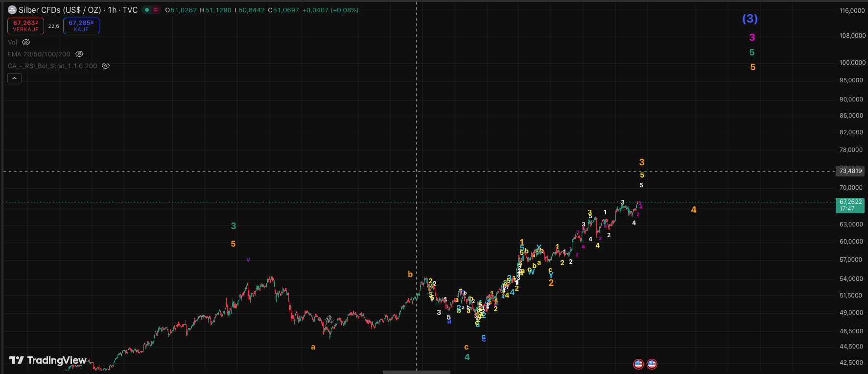Unhide the CA_-_RSI_Bol_Strat indicator
The image size is (868, 374).
point(106,66)
